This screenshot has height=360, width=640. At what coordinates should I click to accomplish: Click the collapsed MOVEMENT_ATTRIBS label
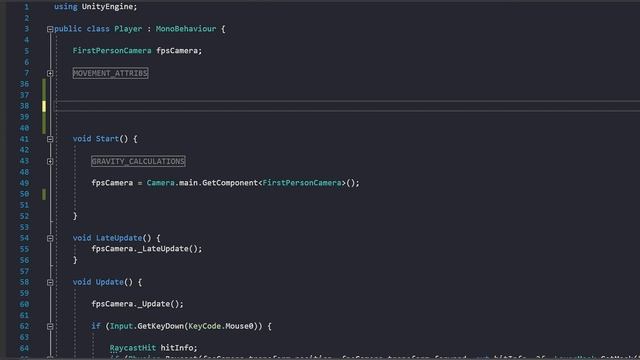(110, 73)
